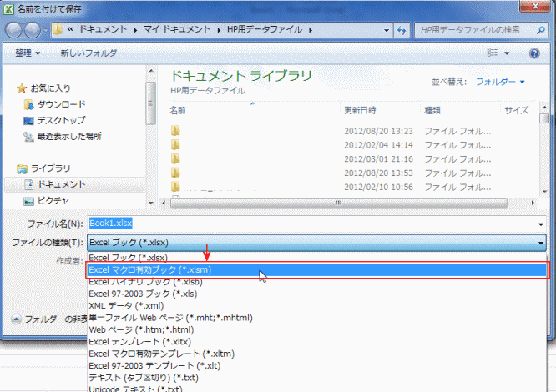Click the recent locations arrow beside Forward
556x392 pixels.
coord(45,31)
